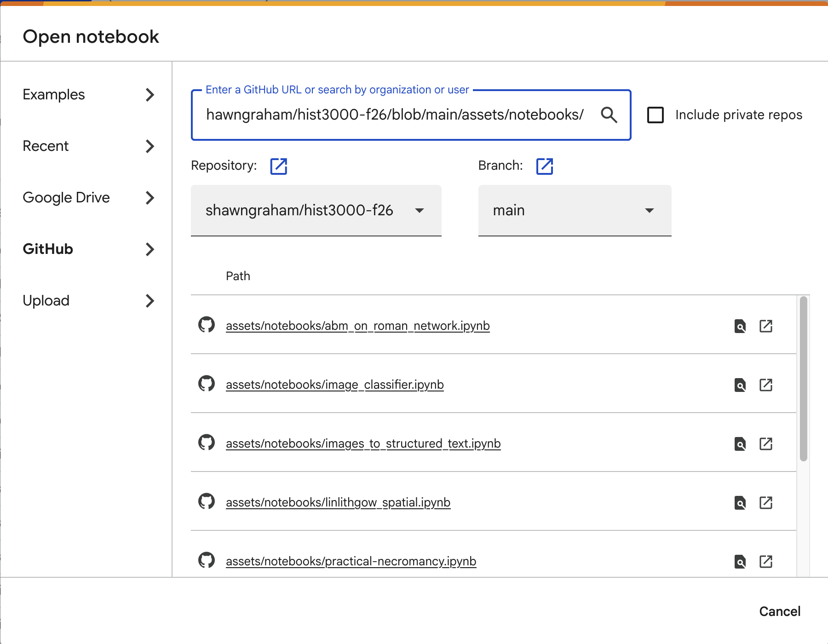Preview image_classifier.ipynb with the file search icon
Image resolution: width=828 pixels, height=644 pixels.
click(x=740, y=385)
